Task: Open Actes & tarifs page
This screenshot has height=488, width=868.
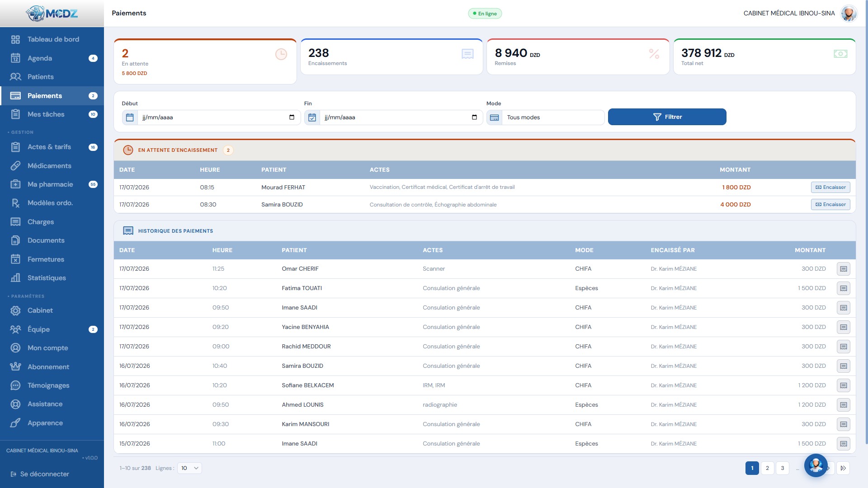Action: pyautogui.click(x=52, y=147)
